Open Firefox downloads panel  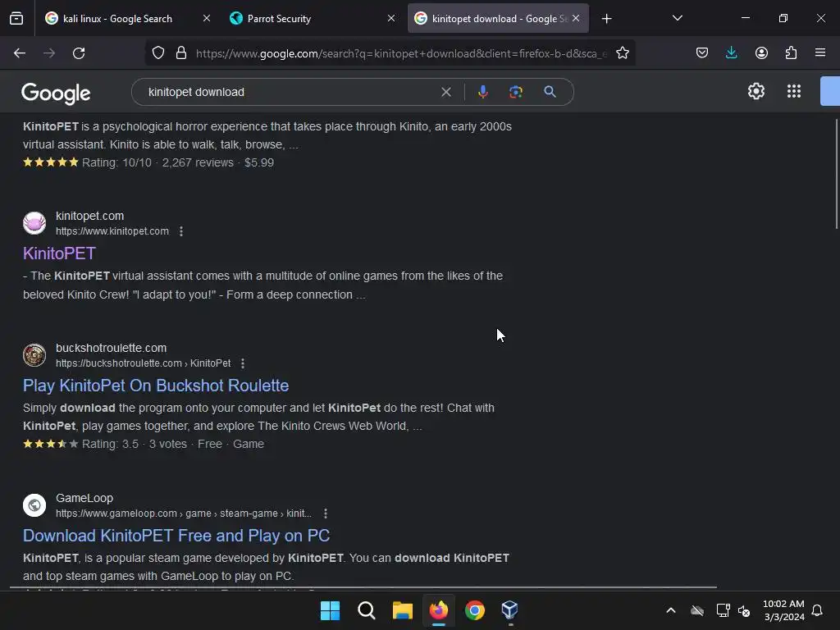point(731,53)
